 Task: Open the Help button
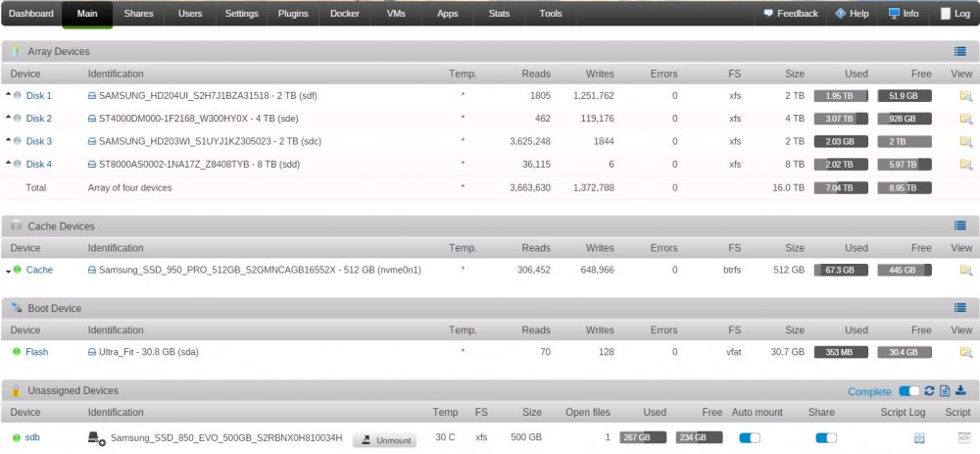852,14
